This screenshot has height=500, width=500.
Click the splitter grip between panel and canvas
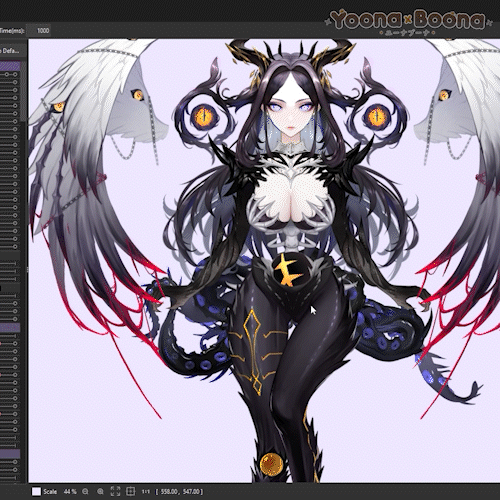(x=27, y=269)
